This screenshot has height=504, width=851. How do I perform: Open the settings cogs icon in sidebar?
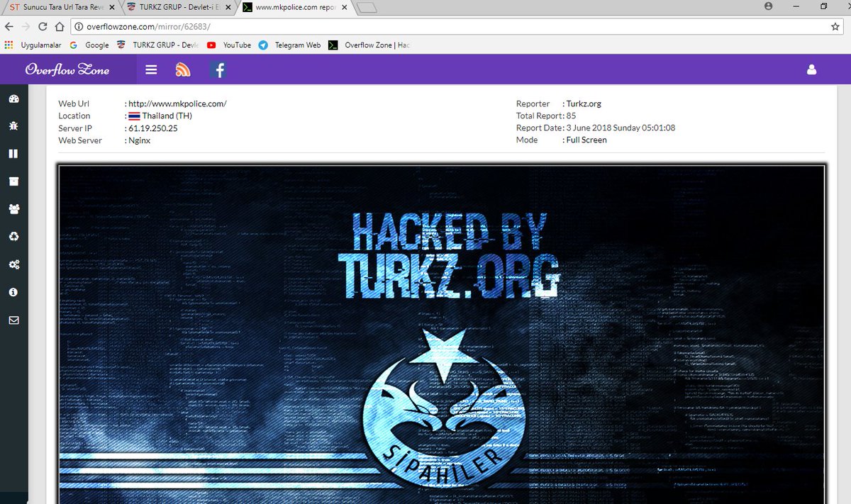point(13,264)
